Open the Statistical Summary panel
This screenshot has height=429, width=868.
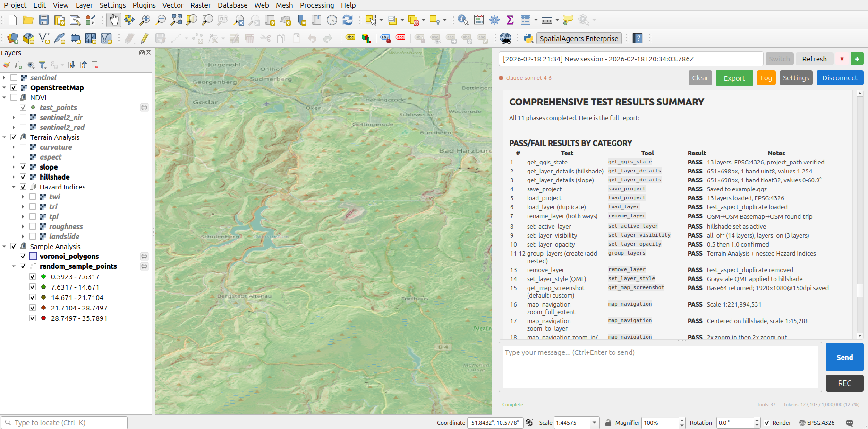click(510, 20)
